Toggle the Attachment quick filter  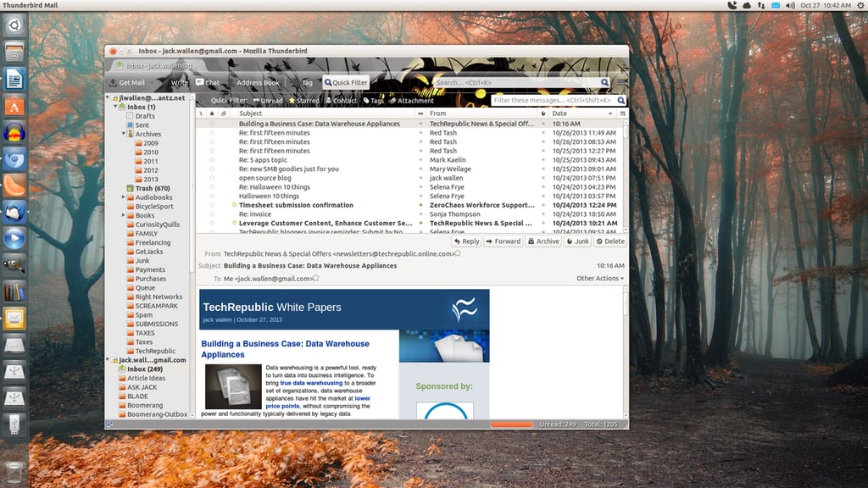tap(411, 101)
